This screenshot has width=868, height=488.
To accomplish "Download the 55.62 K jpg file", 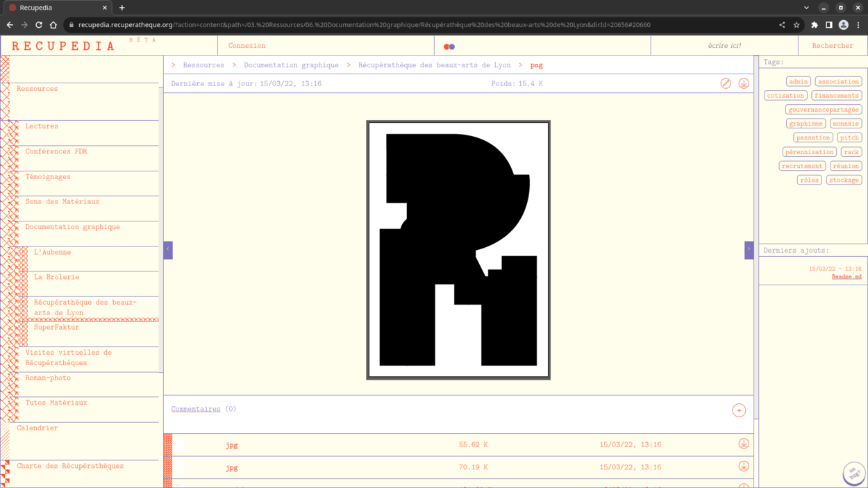I will [x=744, y=444].
